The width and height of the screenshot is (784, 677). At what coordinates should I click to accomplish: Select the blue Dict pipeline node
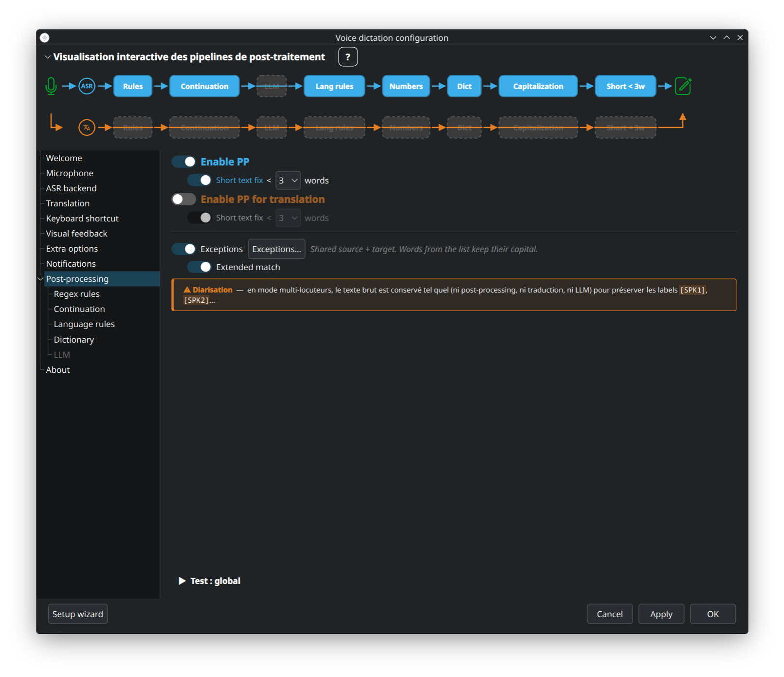464,86
